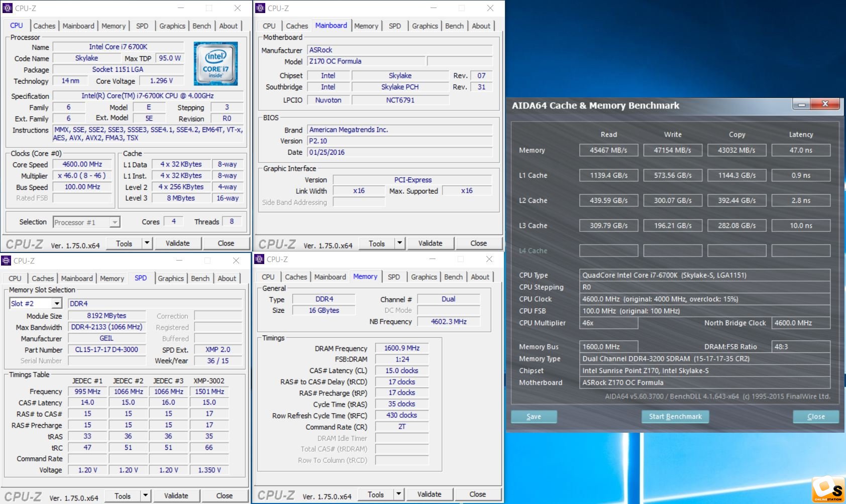The height and width of the screenshot is (504, 846).
Task: Switch to Caches tab in top-left CPU-Z window
Action: (44, 26)
